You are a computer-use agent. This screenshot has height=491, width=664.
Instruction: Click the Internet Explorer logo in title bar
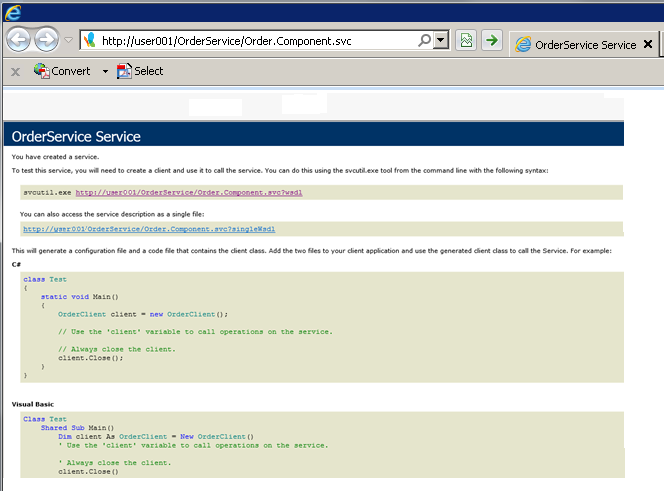pos(13,13)
